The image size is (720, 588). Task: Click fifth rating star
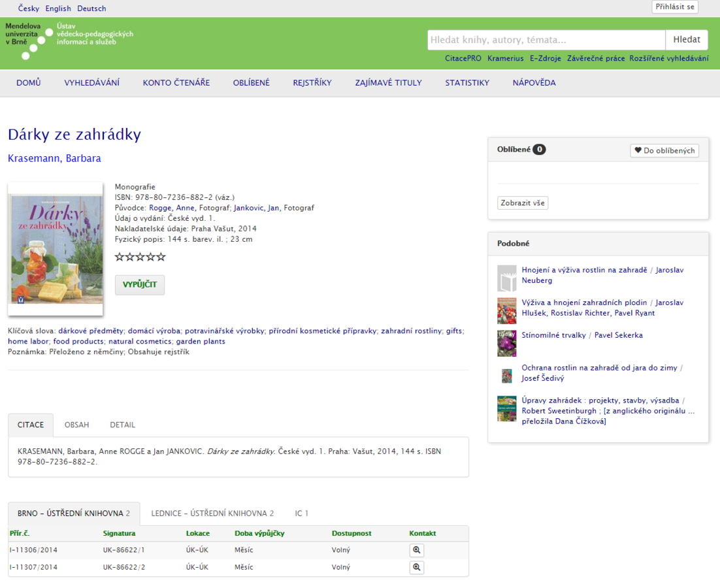pos(161,257)
